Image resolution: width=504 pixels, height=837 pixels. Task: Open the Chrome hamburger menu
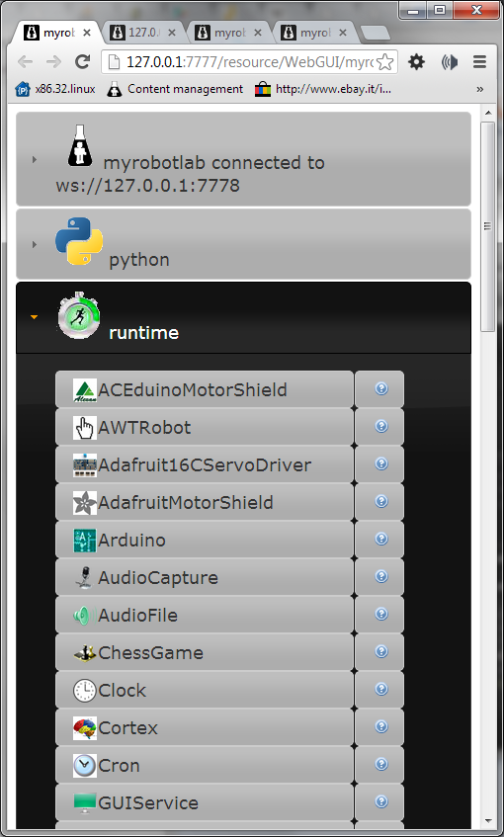(479, 62)
